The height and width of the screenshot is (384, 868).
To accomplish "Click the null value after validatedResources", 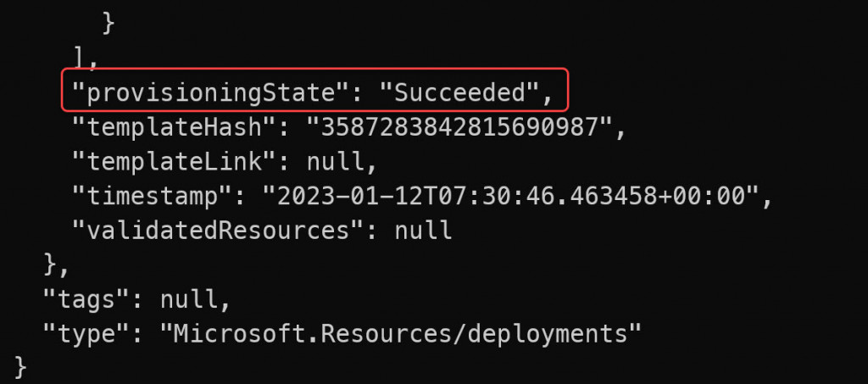I will click(x=423, y=231).
